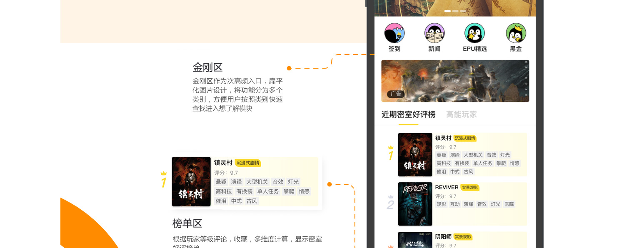
Task: Tap the 阴阳师 title
Action: click(x=443, y=237)
